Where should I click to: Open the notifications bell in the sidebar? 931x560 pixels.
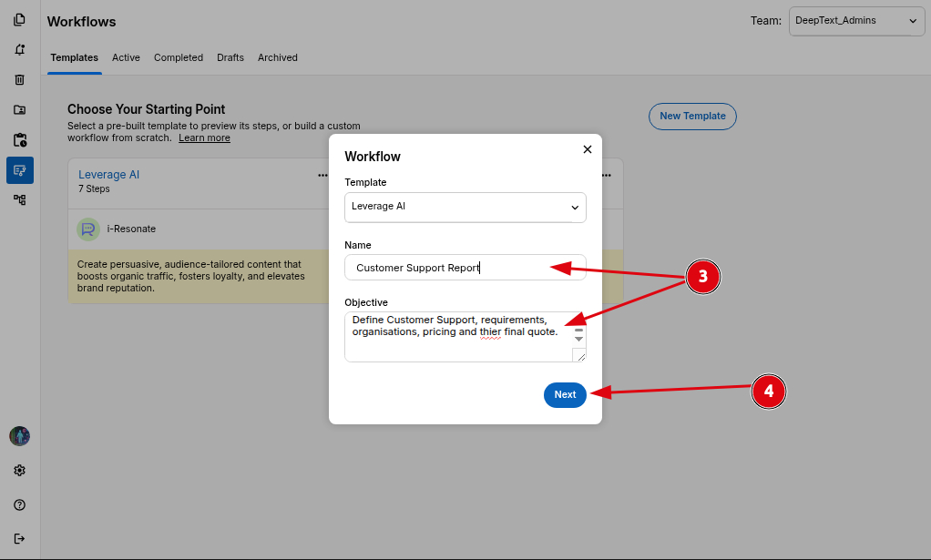[20, 50]
